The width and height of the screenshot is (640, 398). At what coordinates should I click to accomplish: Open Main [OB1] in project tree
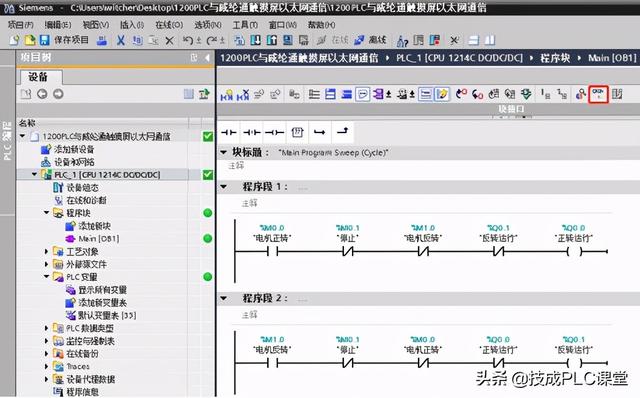(x=99, y=238)
